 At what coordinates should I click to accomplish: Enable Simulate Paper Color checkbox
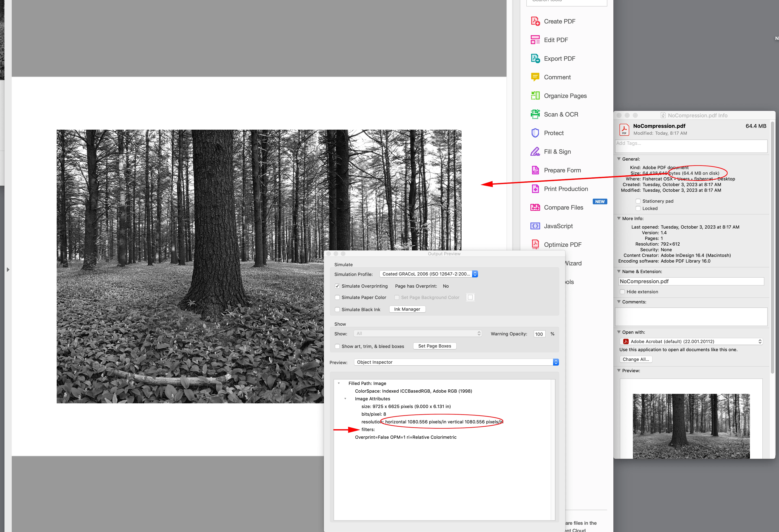pyautogui.click(x=337, y=298)
